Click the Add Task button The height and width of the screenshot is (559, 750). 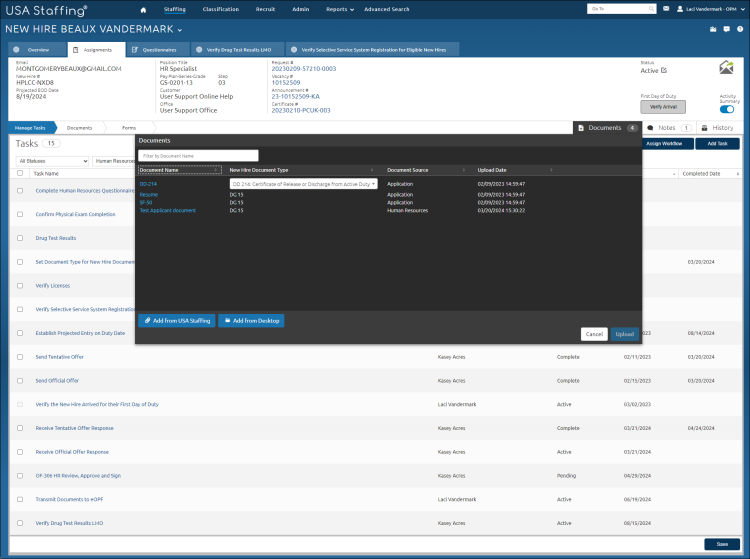pos(717,143)
